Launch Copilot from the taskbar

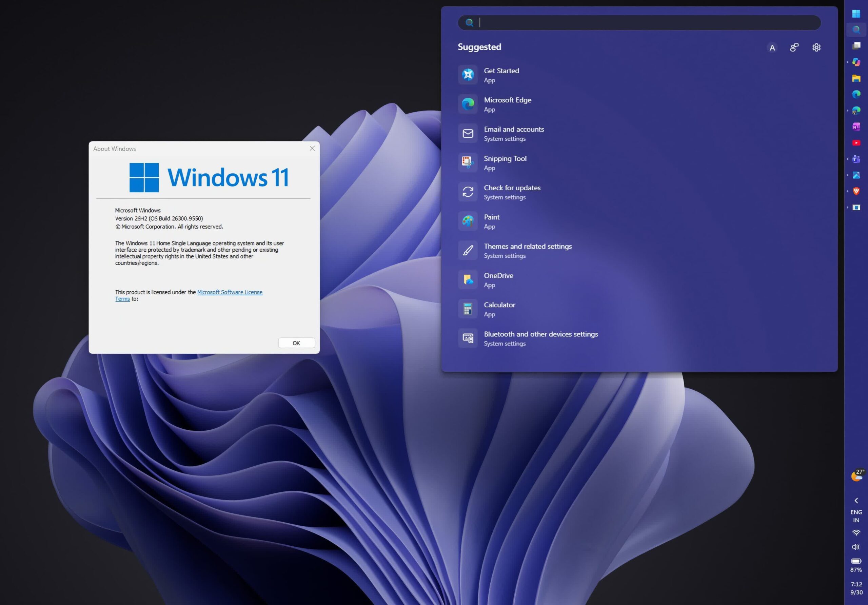tap(856, 62)
